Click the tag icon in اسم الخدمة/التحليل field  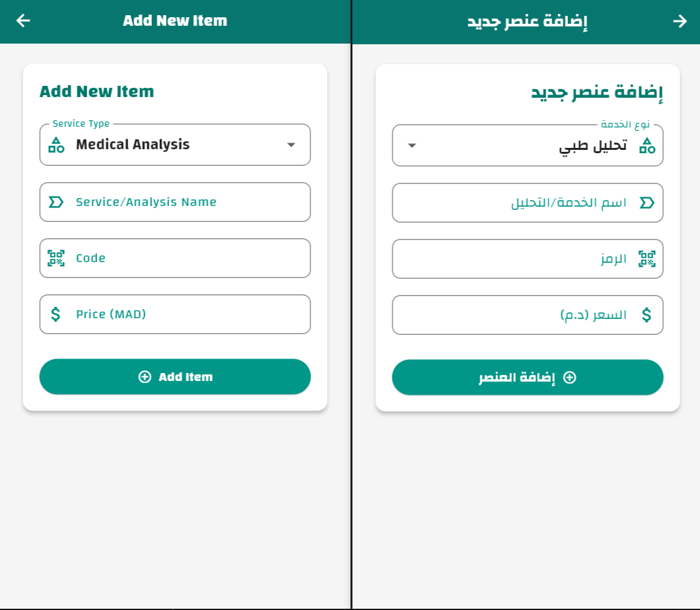(647, 203)
